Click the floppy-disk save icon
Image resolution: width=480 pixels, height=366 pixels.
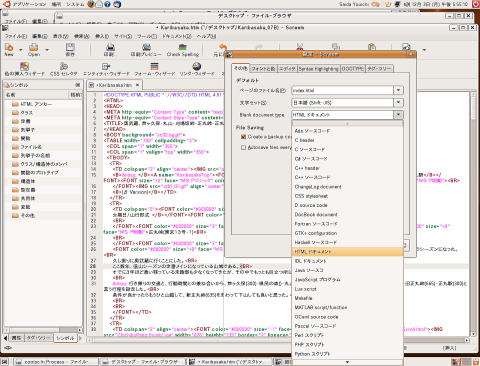tap(70, 49)
